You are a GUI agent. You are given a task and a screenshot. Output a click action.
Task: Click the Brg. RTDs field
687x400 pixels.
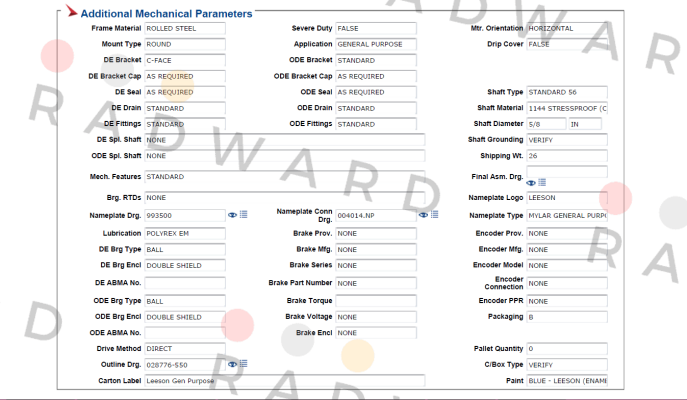[285, 198]
